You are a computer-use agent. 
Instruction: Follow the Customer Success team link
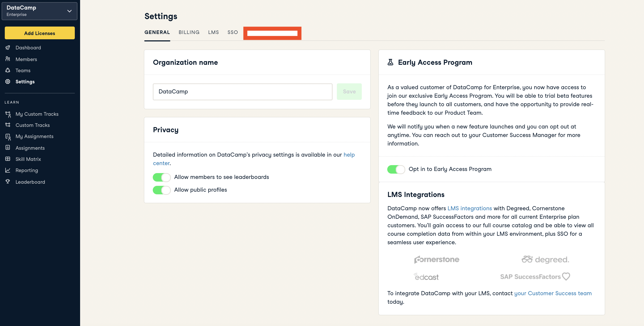[553, 293]
